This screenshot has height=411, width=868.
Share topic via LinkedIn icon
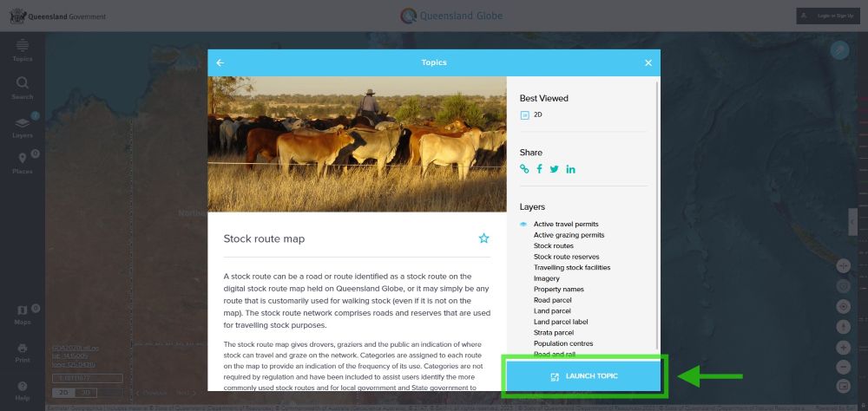point(570,169)
